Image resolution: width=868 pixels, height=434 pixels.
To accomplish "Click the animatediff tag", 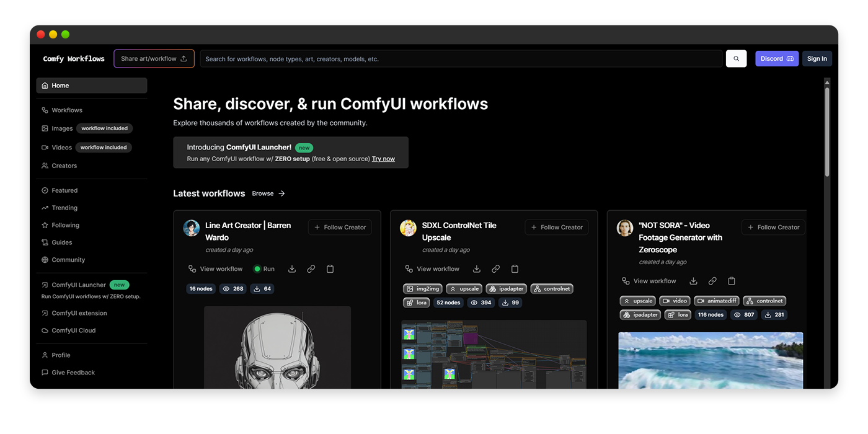I will (717, 301).
